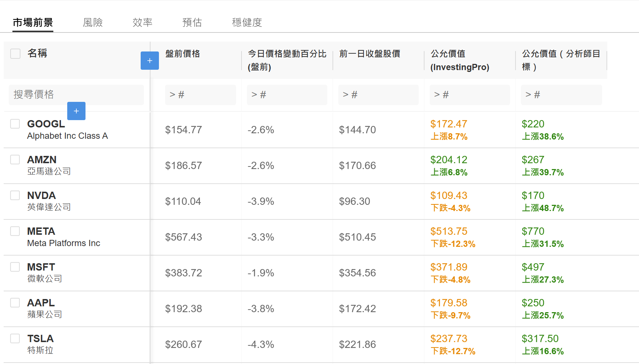Check the NVDA row checkbox

click(15, 195)
